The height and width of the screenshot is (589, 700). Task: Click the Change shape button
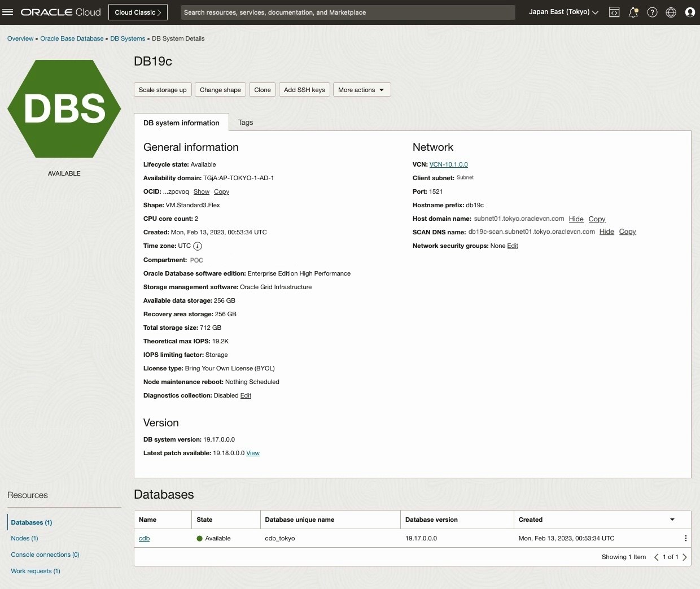click(220, 90)
